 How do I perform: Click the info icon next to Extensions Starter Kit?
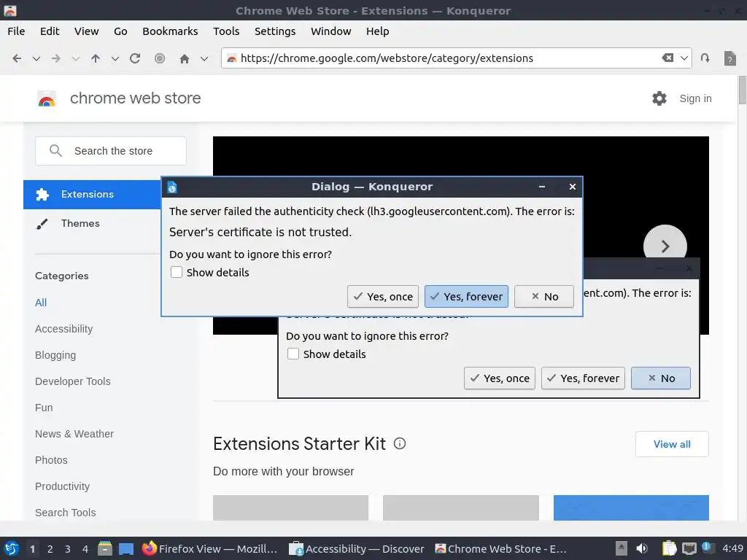tap(400, 444)
